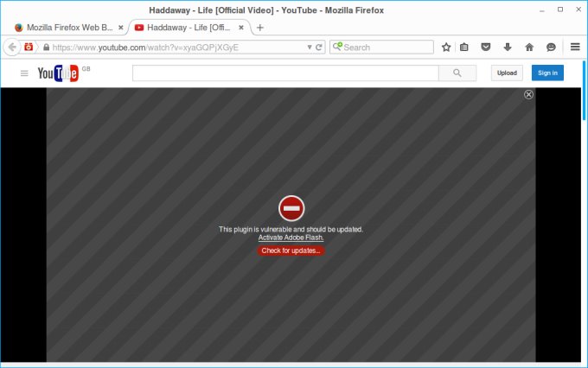Click the plugin vulnerable warning text

click(291, 229)
